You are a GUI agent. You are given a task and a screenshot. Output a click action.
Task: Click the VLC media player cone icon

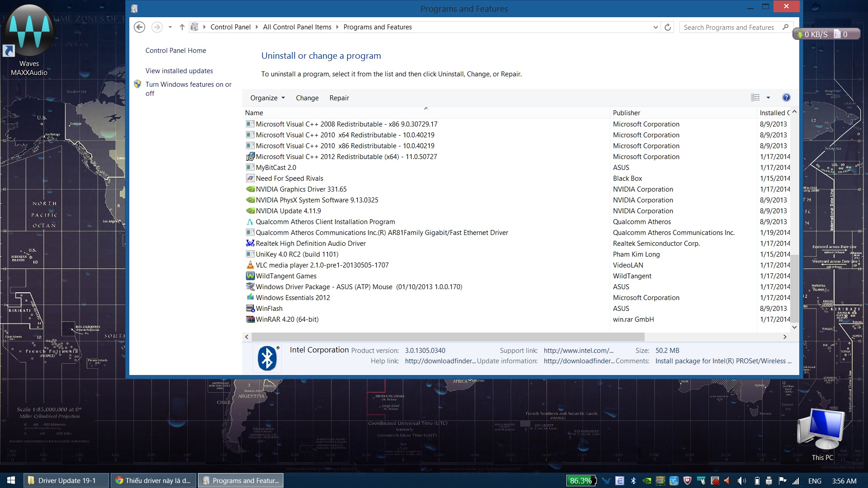(250, 265)
